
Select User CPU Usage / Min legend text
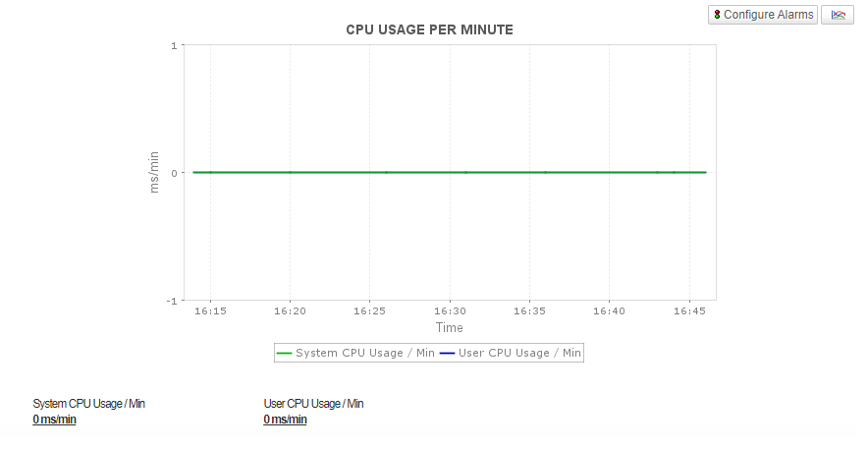pyautogui.click(x=519, y=353)
